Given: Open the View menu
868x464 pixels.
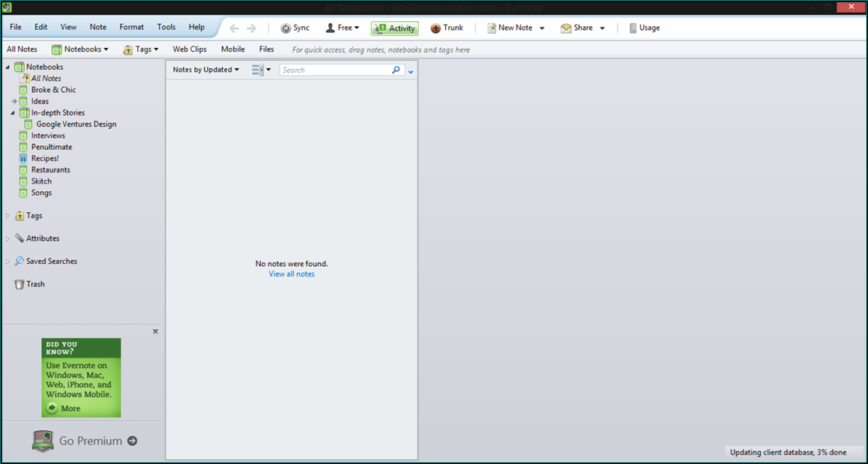Looking at the screenshot, I should [x=69, y=27].
